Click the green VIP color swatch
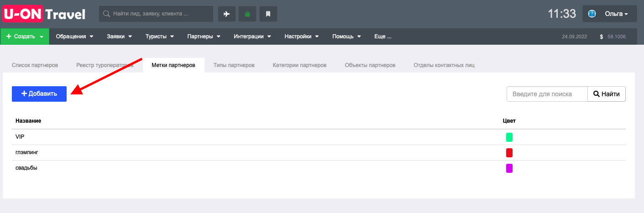Viewport: 644px width, 213px height. (509, 137)
